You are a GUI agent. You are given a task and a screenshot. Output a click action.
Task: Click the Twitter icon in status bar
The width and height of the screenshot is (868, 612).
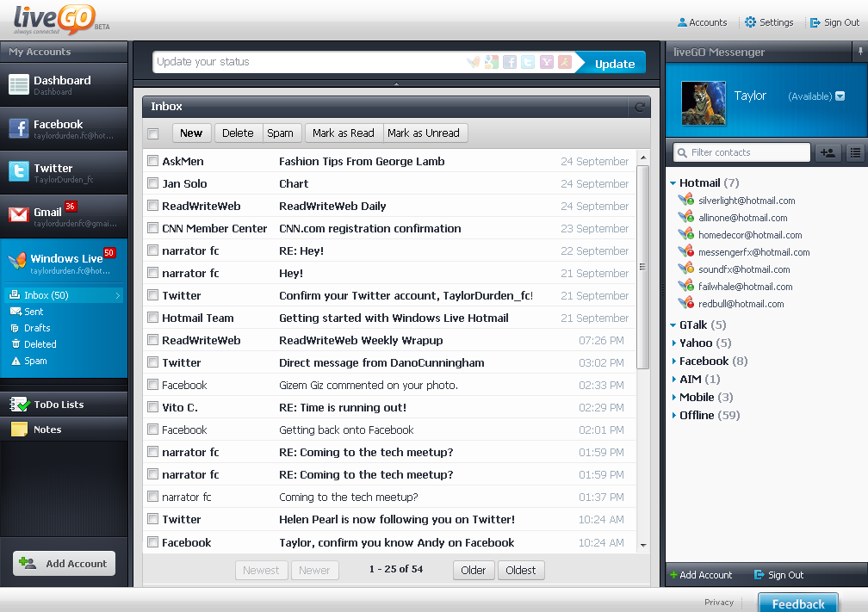(x=528, y=62)
